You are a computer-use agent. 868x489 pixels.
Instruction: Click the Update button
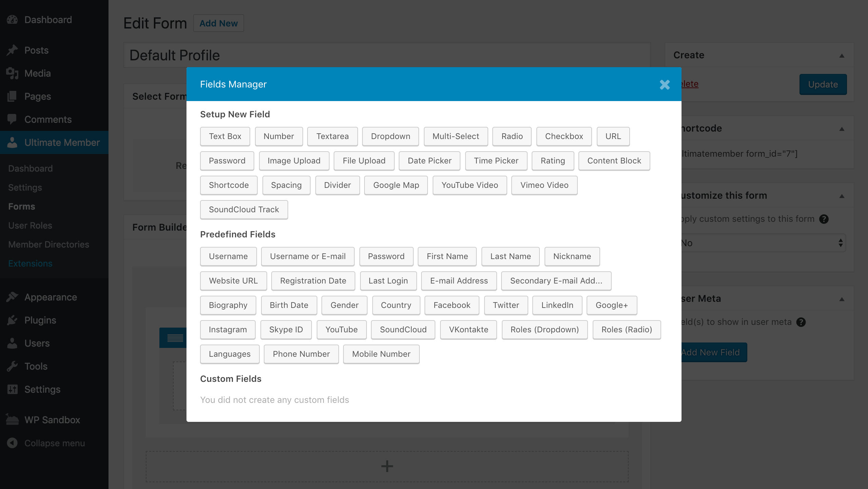(x=823, y=84)
